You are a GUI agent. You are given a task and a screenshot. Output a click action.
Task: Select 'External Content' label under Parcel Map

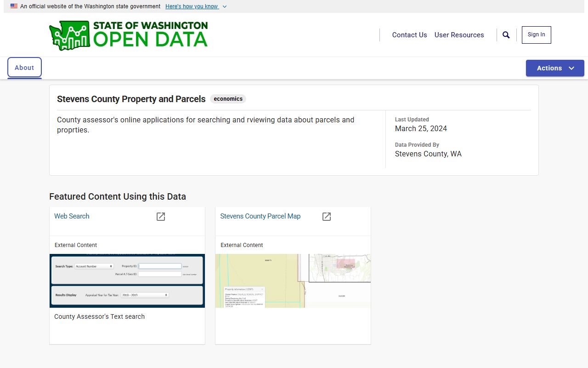[x=242, y=245]
